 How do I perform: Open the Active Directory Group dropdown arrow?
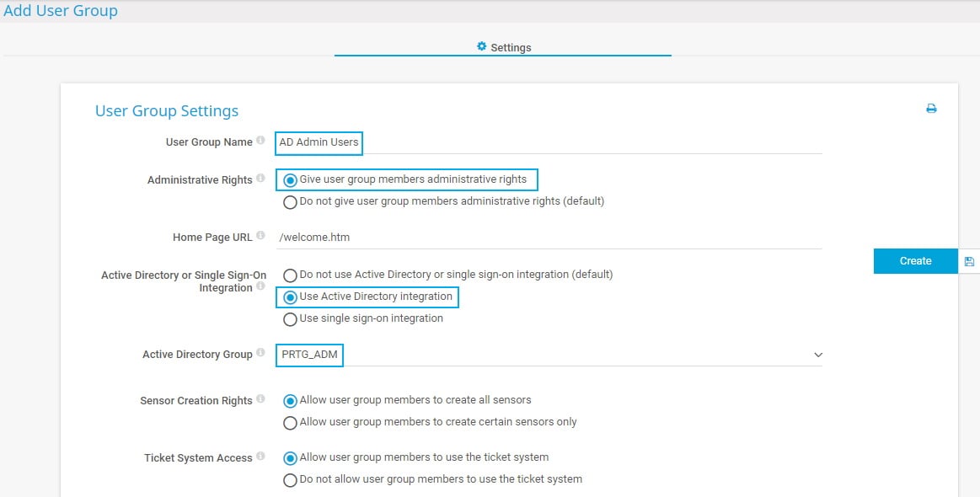point(817,355)
